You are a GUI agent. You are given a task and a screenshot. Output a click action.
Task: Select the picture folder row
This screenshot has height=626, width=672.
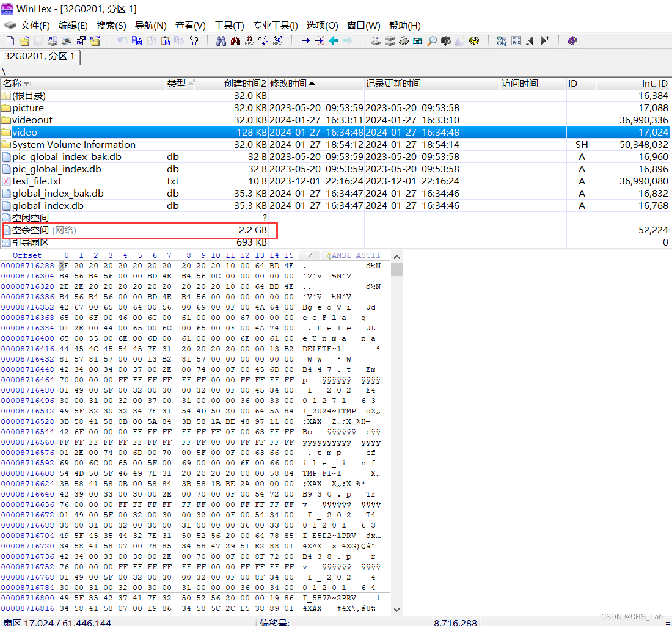335,108
